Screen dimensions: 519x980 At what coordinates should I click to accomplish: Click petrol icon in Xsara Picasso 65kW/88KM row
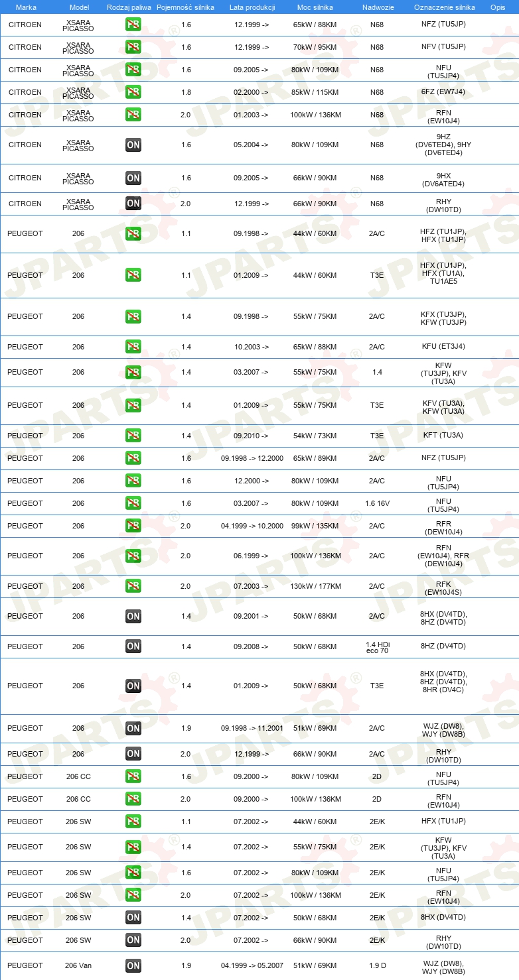click(x=133, y=25)
